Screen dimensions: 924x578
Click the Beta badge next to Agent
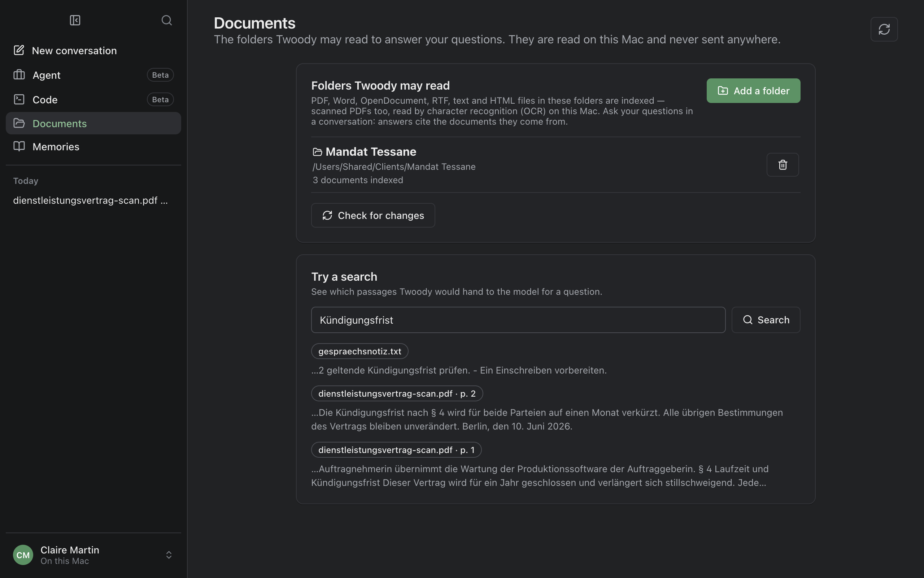pos(160,75)
